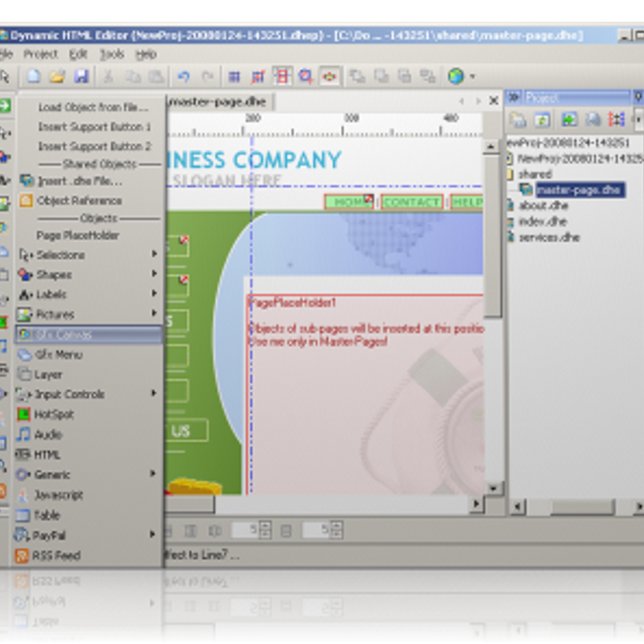This screenshot has height=644, width=644.
Task: Open the Project menu in the menu bar
Action: [40, 54]
